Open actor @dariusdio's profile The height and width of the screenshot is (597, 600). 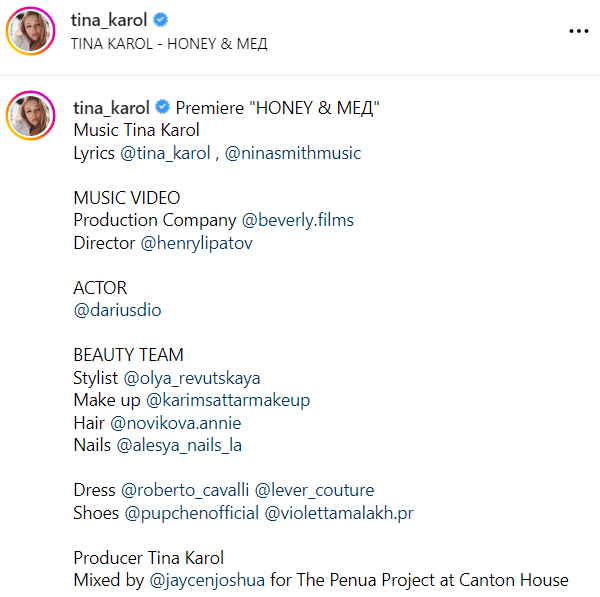pos(117,310)
